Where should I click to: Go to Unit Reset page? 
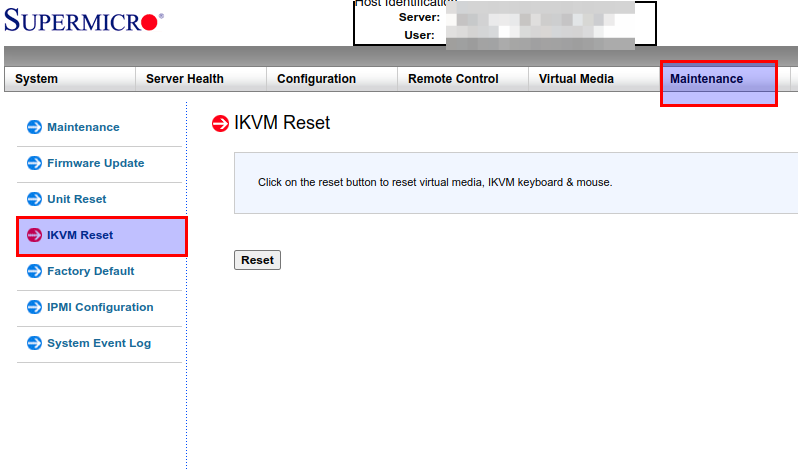[77, 199]
